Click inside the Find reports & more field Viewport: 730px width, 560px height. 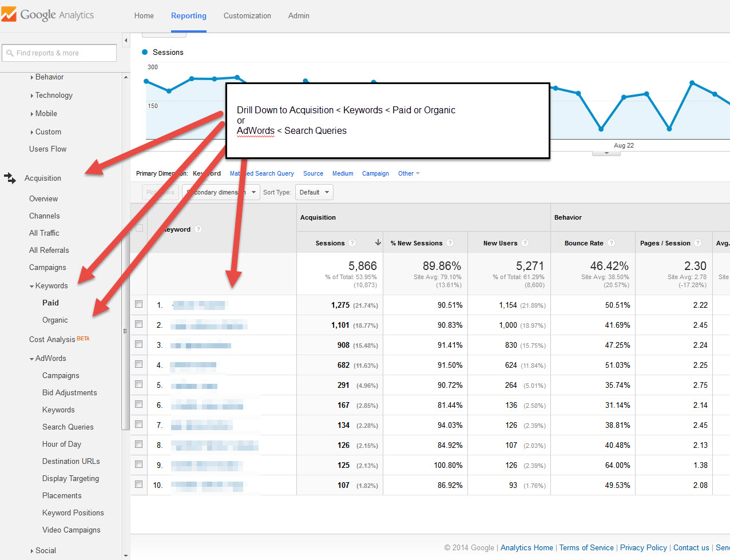coord(63,53)
